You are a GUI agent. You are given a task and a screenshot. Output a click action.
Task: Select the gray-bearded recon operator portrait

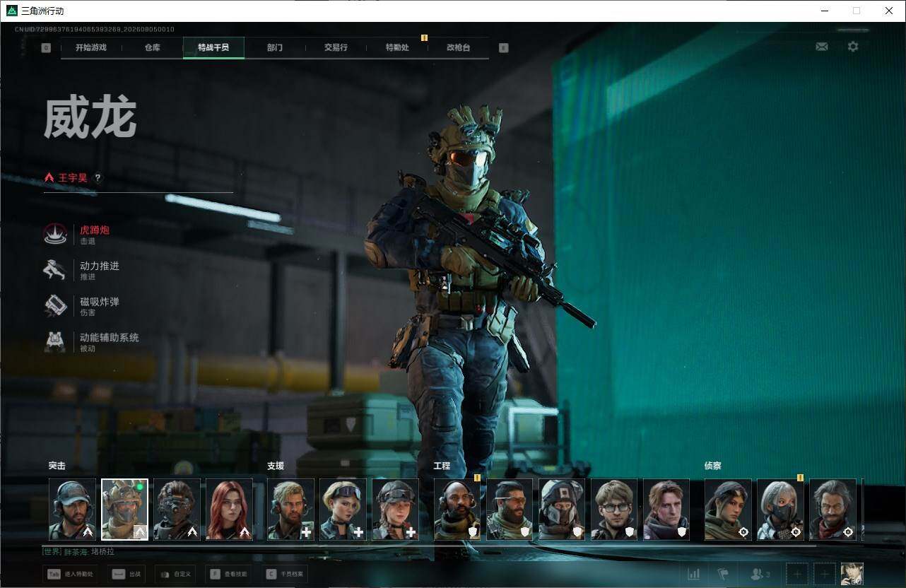coord(833,510)
